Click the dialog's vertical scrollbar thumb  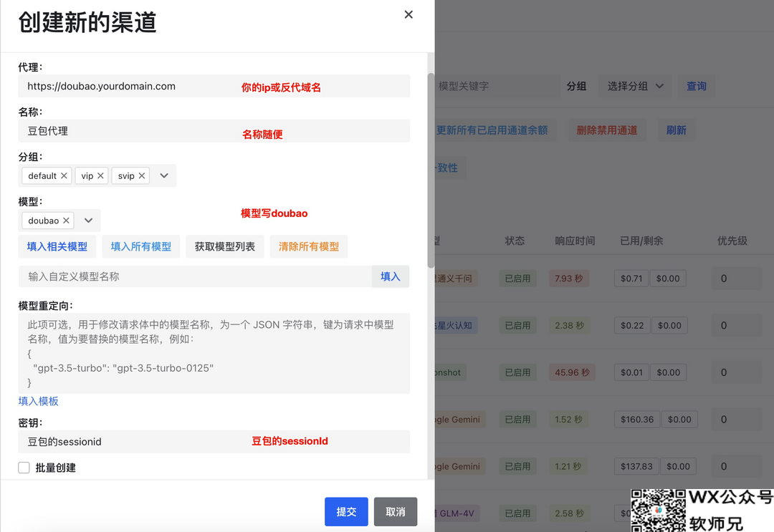tap(431, 170)
